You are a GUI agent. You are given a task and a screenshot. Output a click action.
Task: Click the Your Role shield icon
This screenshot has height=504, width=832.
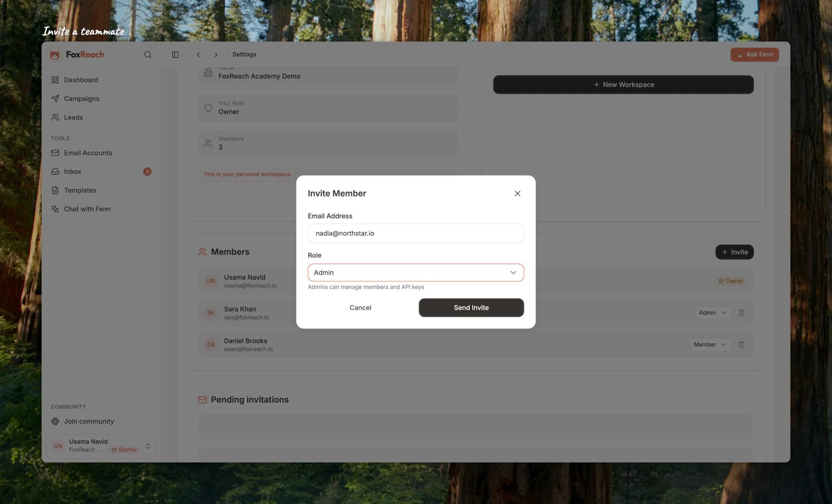[x=208, y=108]
